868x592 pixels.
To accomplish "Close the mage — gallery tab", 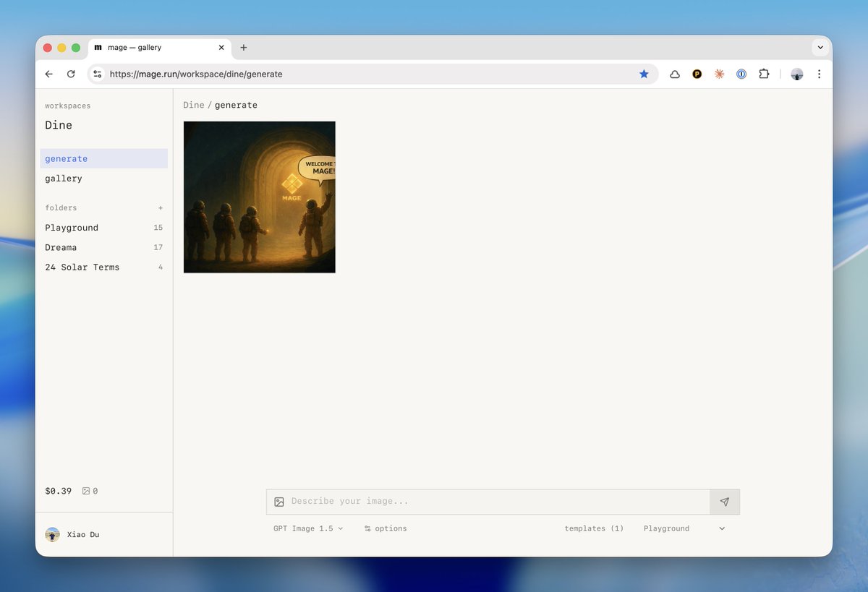I will click(x=221, y=48).
